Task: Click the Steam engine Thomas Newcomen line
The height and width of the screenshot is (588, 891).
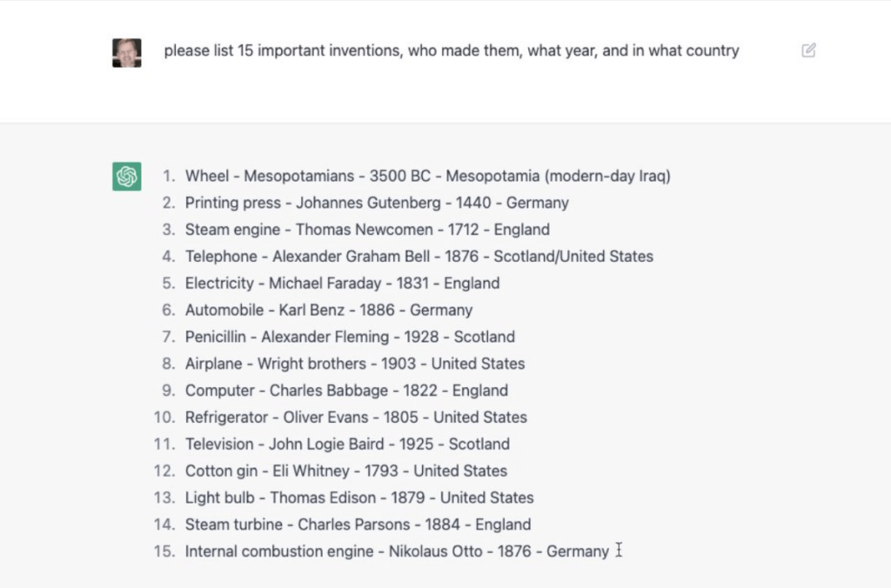Action: tap(366, 231)
